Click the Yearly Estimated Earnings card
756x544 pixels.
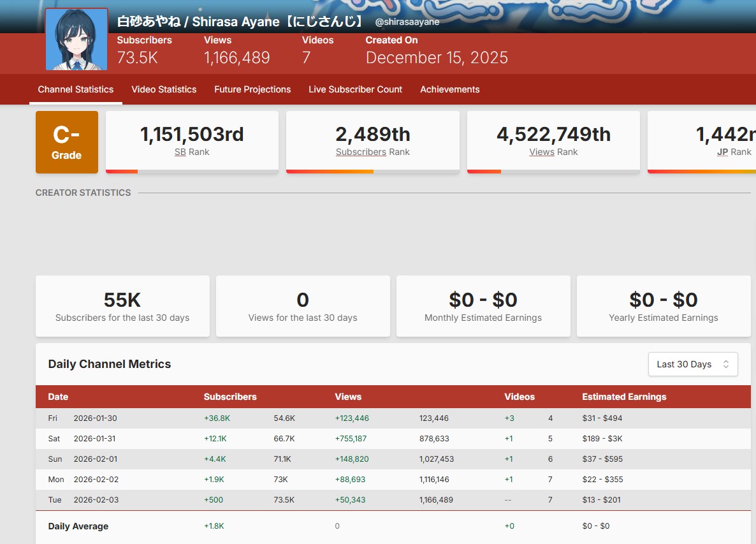pos(664,305)
